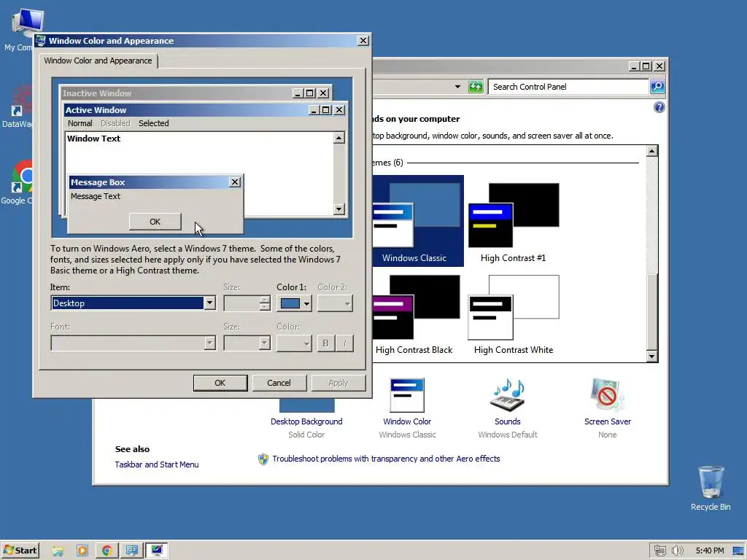Open the Sounds settings icon
The height and width of the screenshot is (560, 747).
(x=508, y=395)
